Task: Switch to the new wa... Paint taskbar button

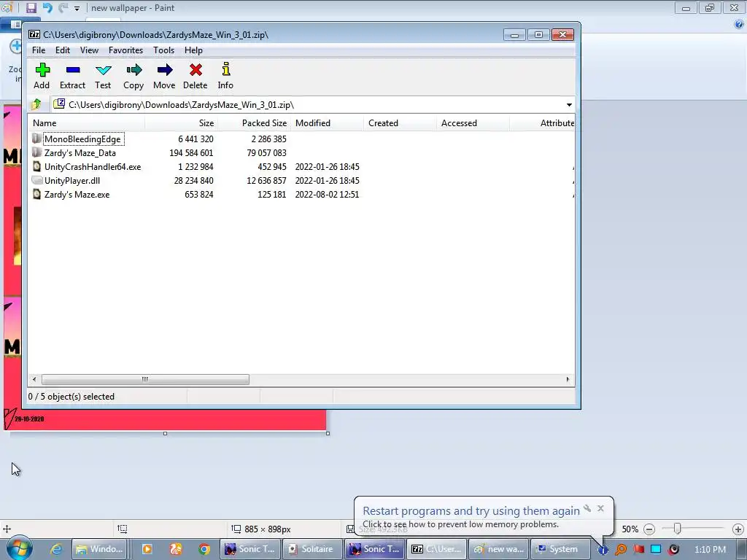Action: tap(498, 549)
